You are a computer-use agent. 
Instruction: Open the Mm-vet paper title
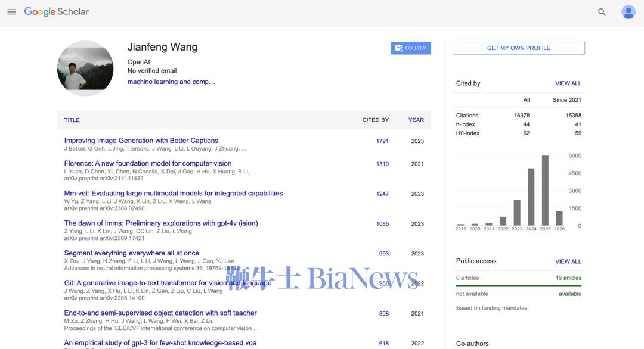[x=173, y=194]
